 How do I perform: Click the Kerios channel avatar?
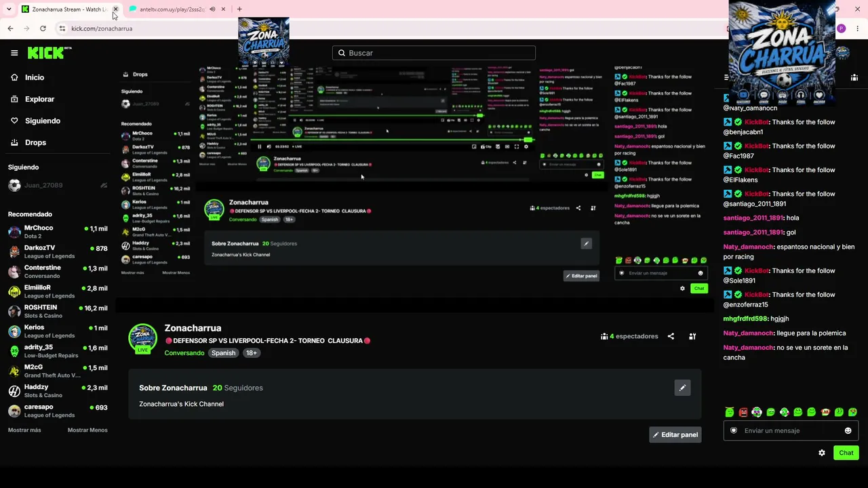pos(14,331)
